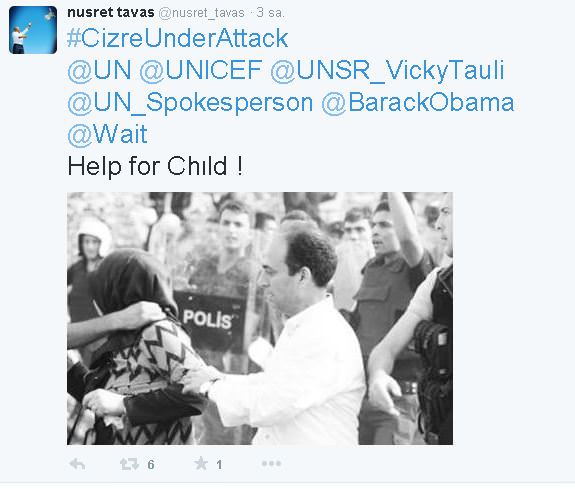Retweet this post via retweet icon
The width and height of the screenshot is (575, 489).
point(129,464)
